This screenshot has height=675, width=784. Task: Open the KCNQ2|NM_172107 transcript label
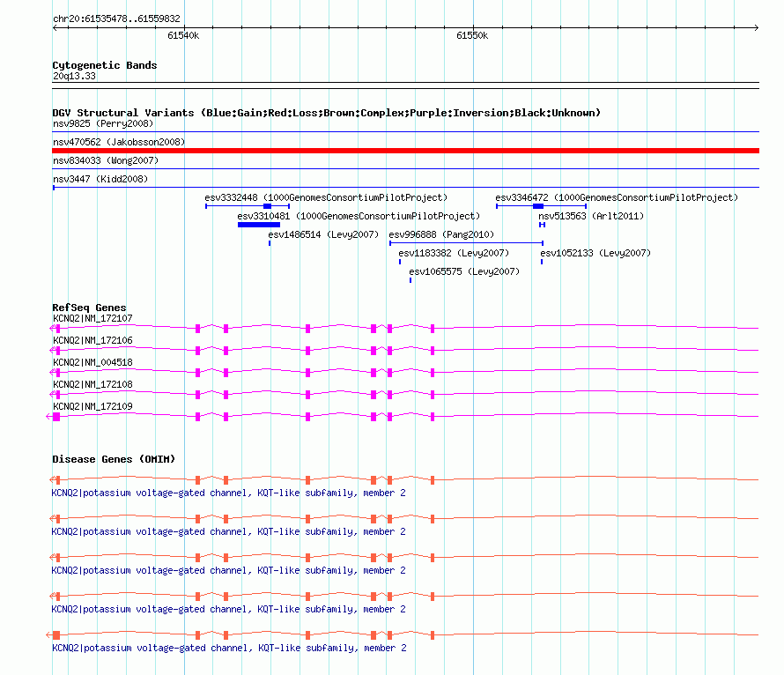point(92,318)
